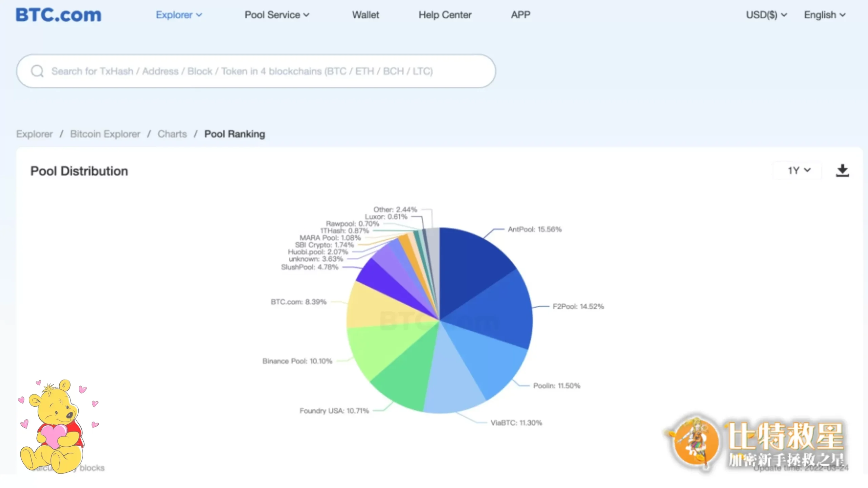Click the F2Pool: 14.52% label
The image size is (868, 488).
click(578, 306)
